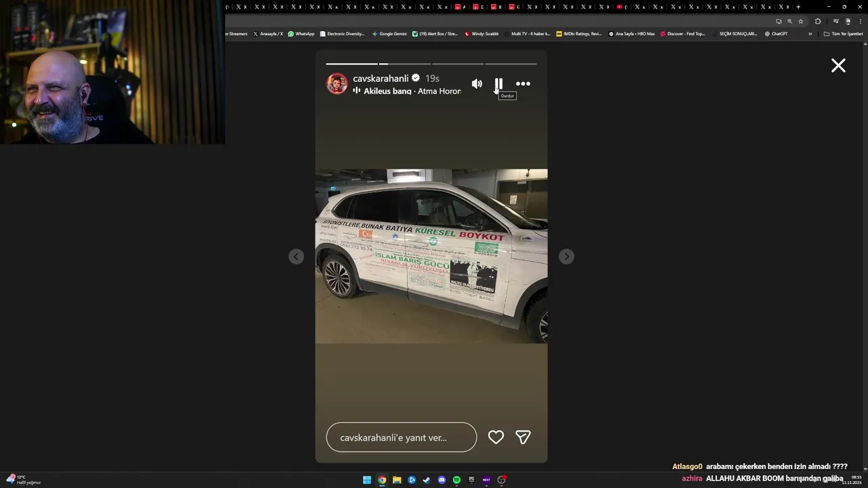Open Epic Games Launcher from the taskbar
Screen dimensions: 868x488
[471, 480]
